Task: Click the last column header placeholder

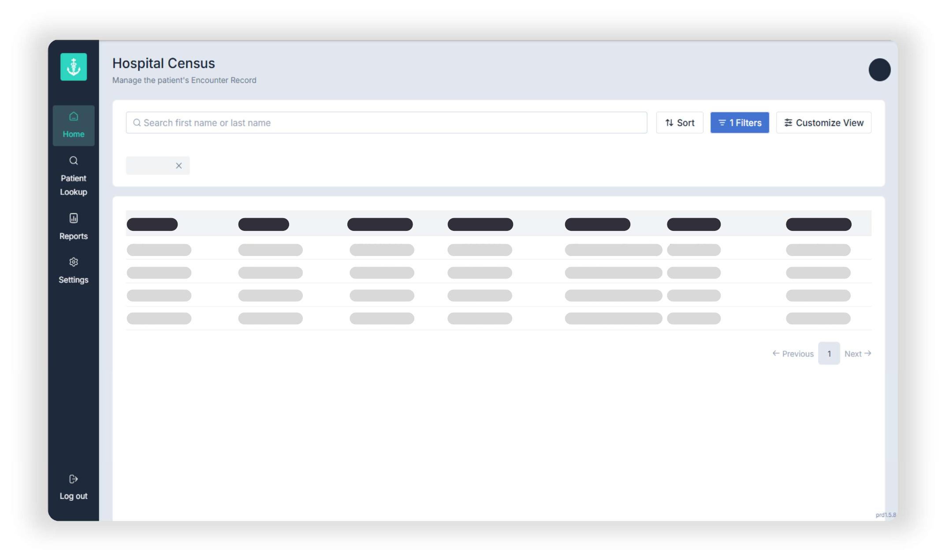Action: (819, 224)
